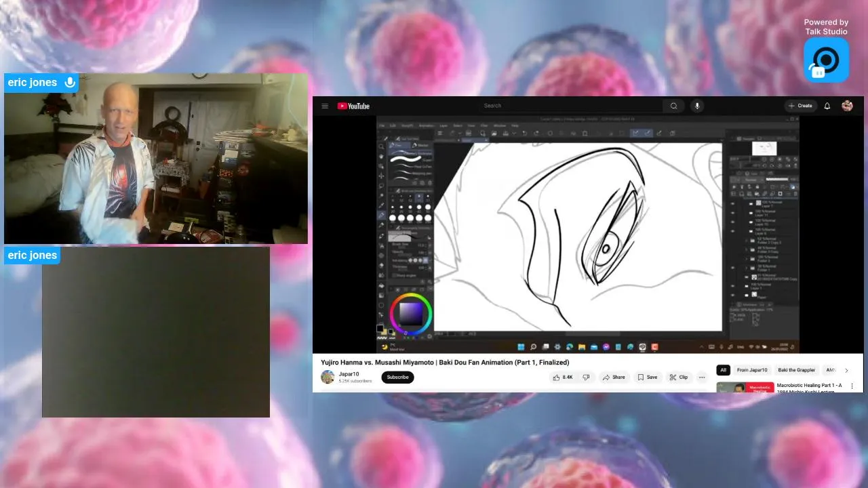Open Windows Start button in taskbar
Image resolution: width=868 pixels, height=488 pixels.
coord(521,347)
